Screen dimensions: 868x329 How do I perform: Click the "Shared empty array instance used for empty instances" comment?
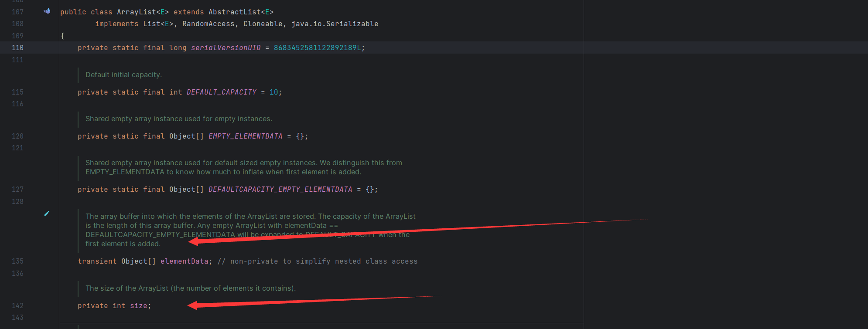point(178,119)
